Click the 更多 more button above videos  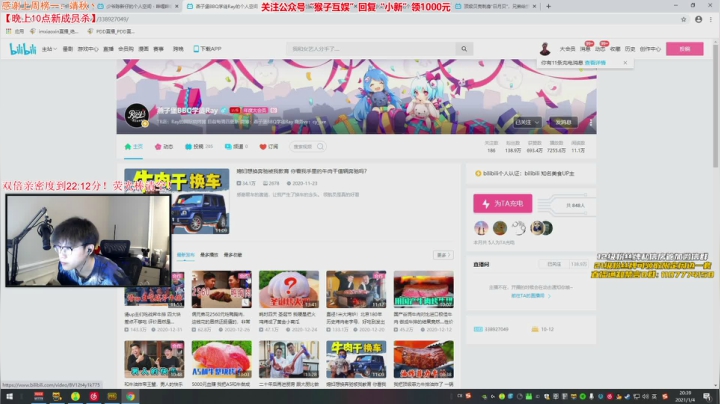pyautogui.click(x=443, y=255)
